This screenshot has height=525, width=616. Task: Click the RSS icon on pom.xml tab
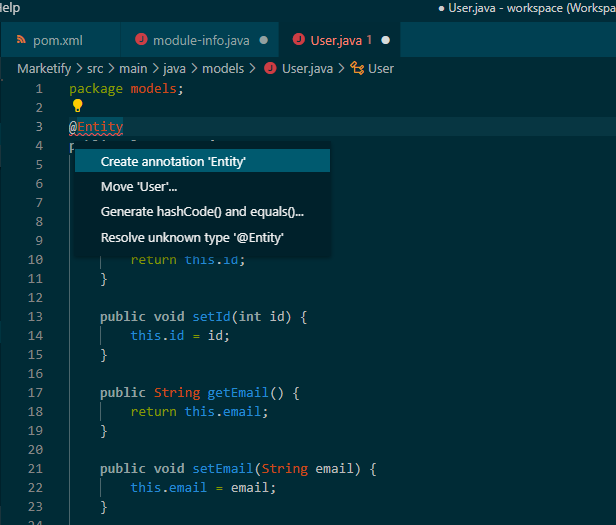tap(21, 39)
